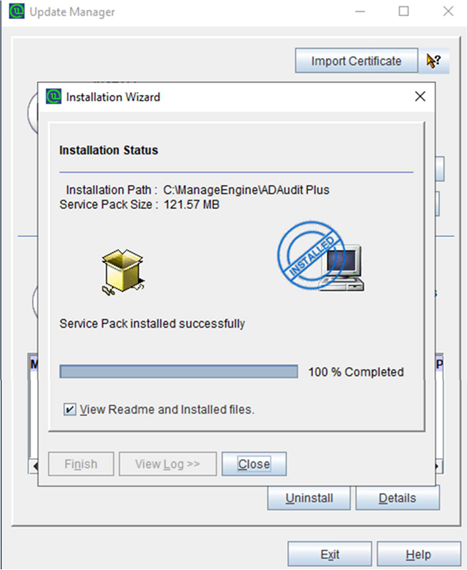Screen dimensions: 467x570
Task: Exit the Update Manager
Action: tap(330, 554)
